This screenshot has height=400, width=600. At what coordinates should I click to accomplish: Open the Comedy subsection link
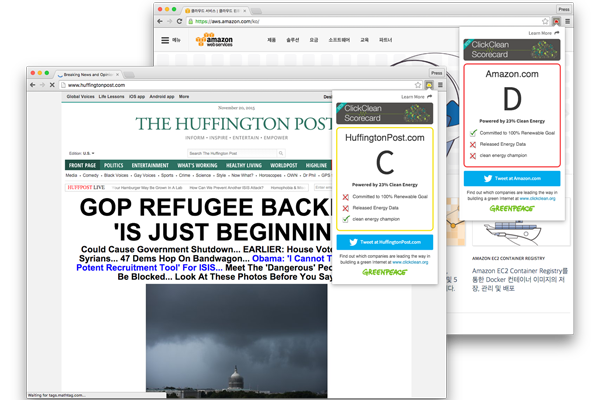tap(91, 175)
